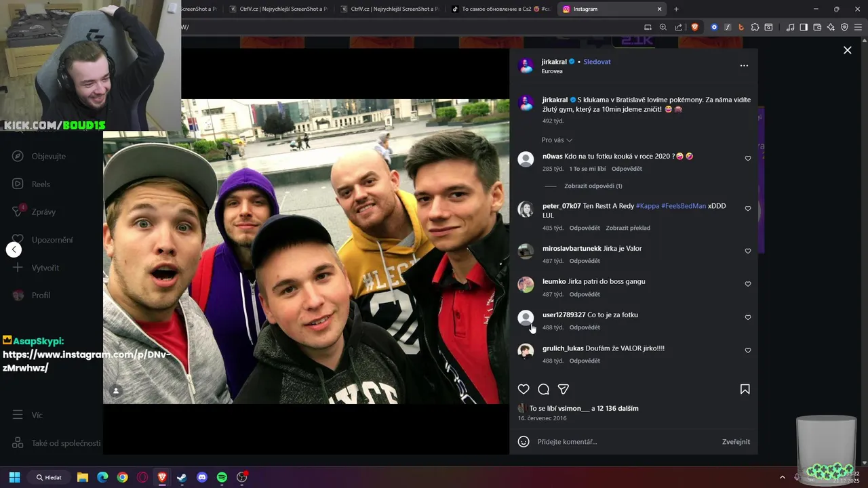
Task: Open 'Upozornění' notifications in sidebar
Action: click(x=42, y=239)
